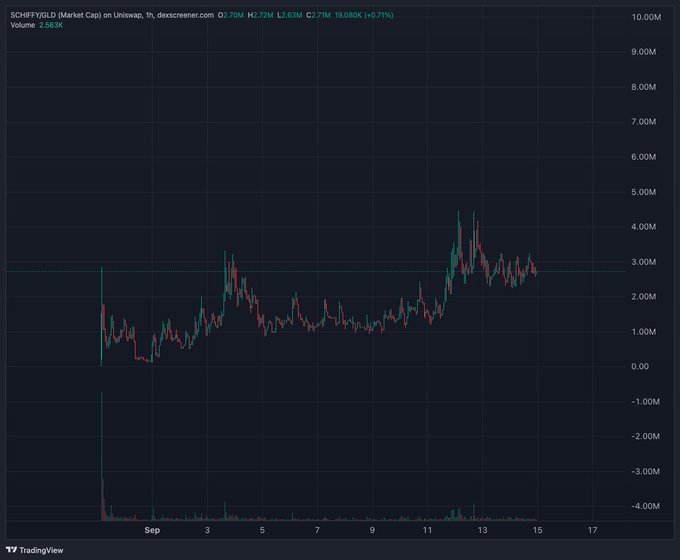Click the 7 date axis label
Viewport: 680px width, 560px height.
tap(317, 530)
